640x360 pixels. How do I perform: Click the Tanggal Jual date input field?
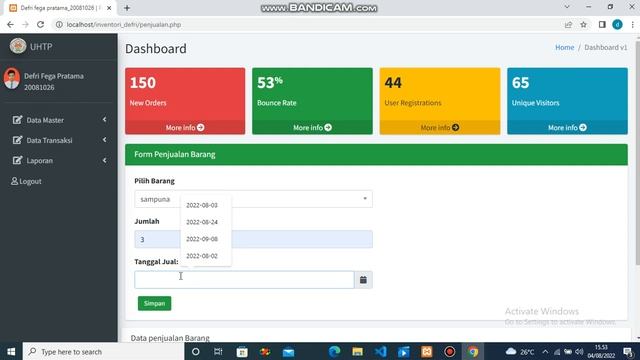pyautogui.click(x=244, y=280)
